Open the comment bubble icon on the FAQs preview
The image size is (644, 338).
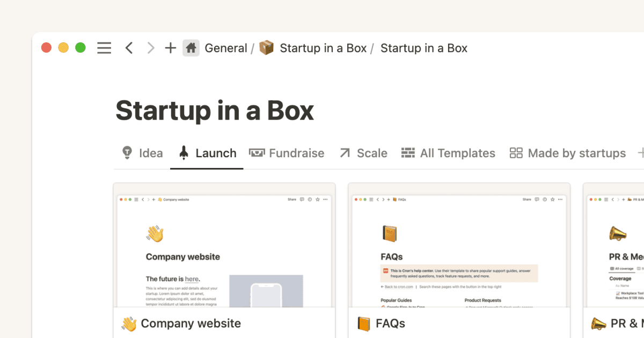(x=537, y=199)
